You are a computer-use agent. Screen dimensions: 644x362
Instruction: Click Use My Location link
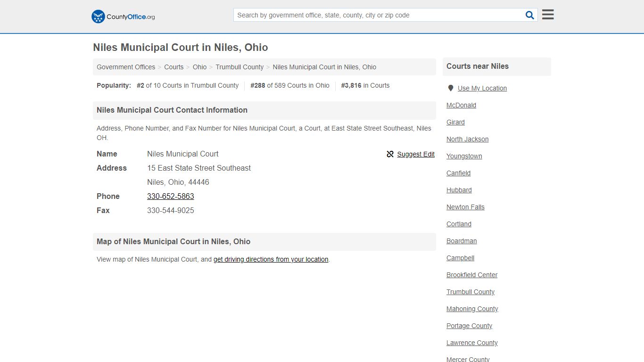tap(482, 88)
